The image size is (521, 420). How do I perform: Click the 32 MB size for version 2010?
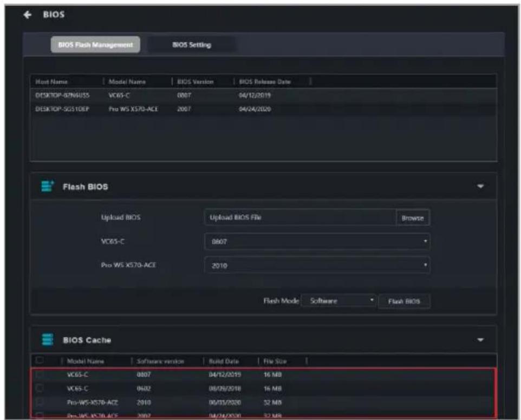(x=272, y=402)
